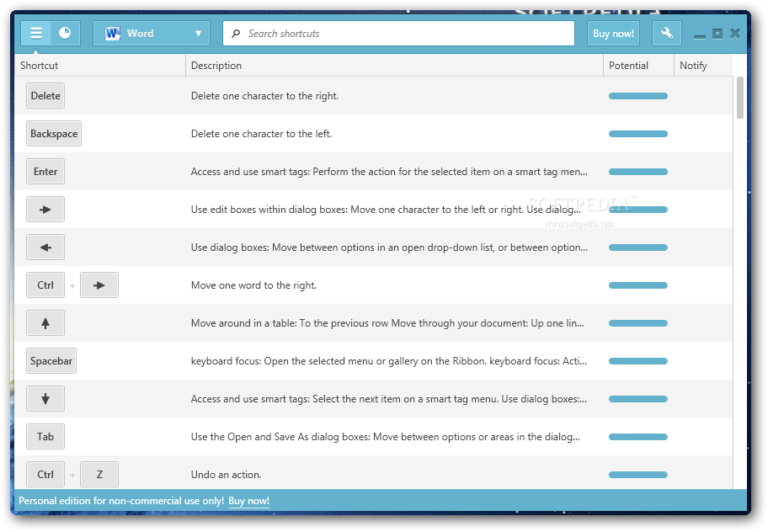Click the left arrow key shortcut icon

[45, 247]
